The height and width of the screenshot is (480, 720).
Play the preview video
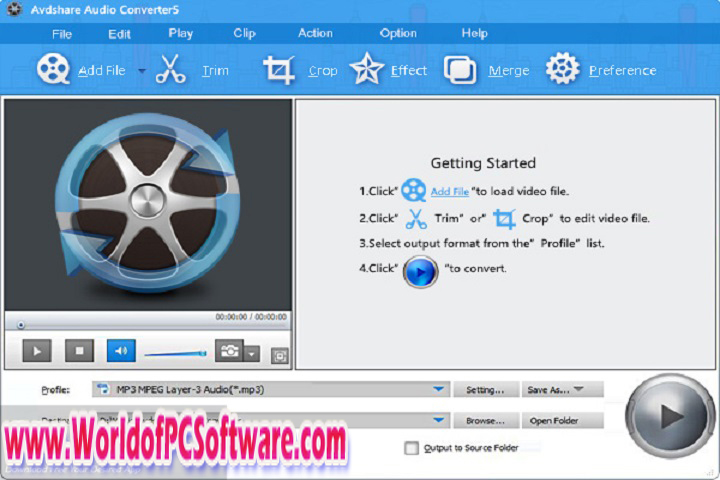point(37,351)
